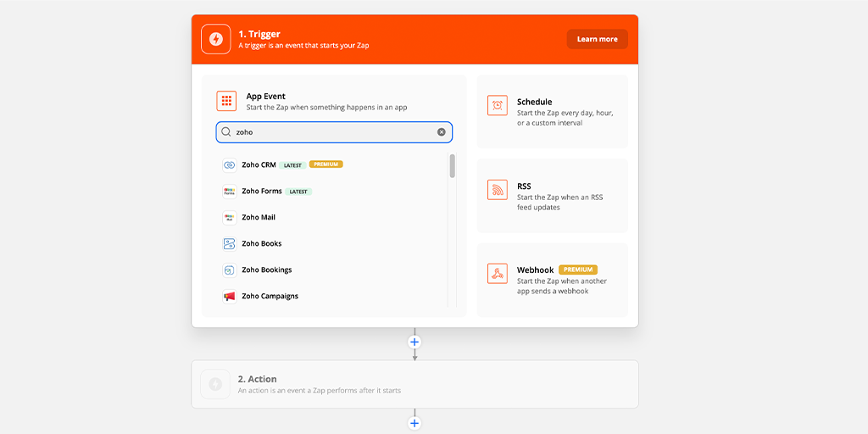This screenshot has height=434, width=868.
Task: Click the Zoho Forms LATEST badge
Action: [298, 192]
